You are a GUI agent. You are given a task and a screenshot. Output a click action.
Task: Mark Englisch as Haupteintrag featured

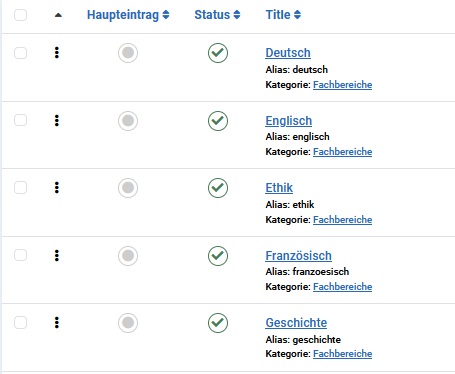(128, 121)
